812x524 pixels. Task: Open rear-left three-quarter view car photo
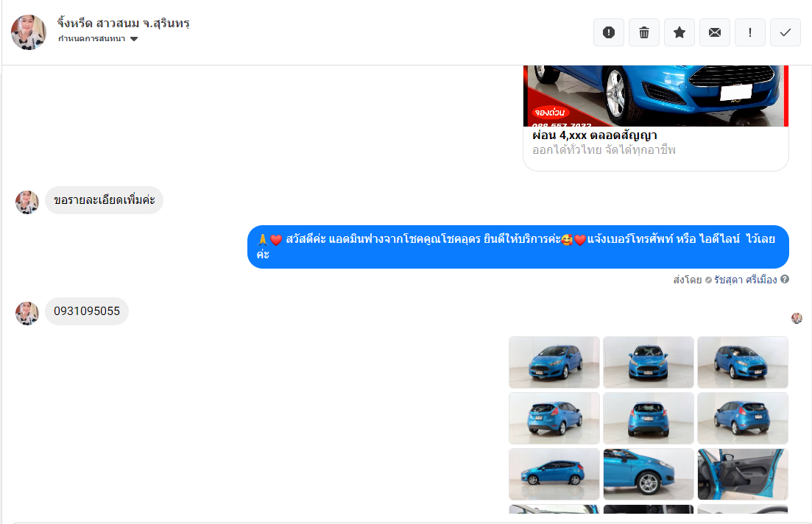point(554,418)
